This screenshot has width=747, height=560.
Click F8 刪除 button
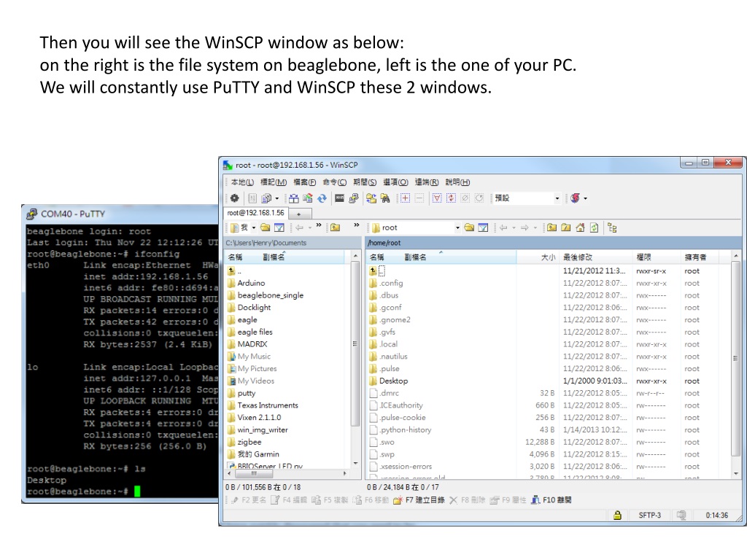(468, 500)
